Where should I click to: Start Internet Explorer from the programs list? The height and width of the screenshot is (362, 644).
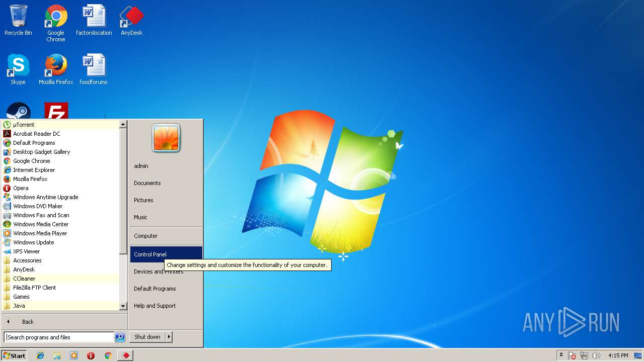click(60, 170)
